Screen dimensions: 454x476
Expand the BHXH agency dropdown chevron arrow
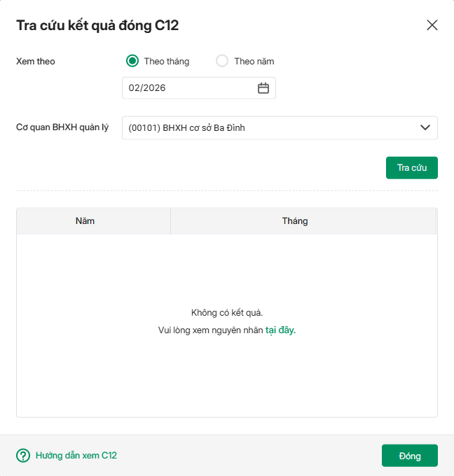click(425, 127)
